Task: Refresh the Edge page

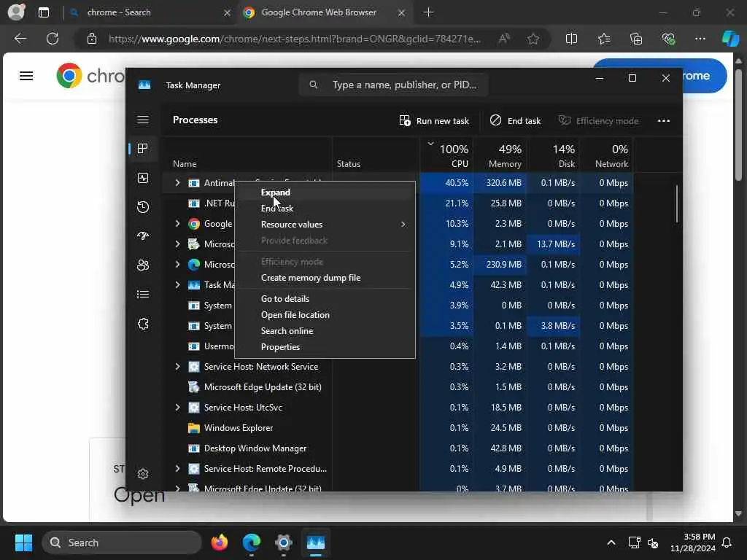Action: pyautogui.click(x=53, y=39)
